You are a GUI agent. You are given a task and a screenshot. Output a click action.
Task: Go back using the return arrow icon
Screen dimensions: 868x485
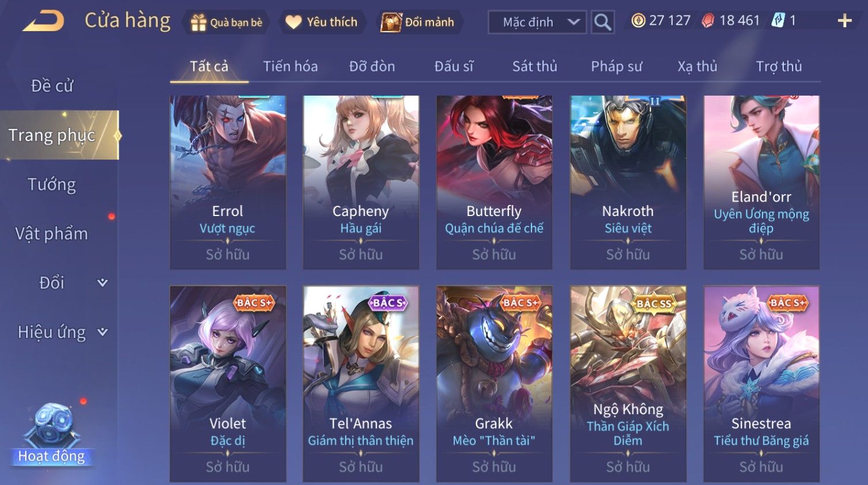(x=43, y=21)
